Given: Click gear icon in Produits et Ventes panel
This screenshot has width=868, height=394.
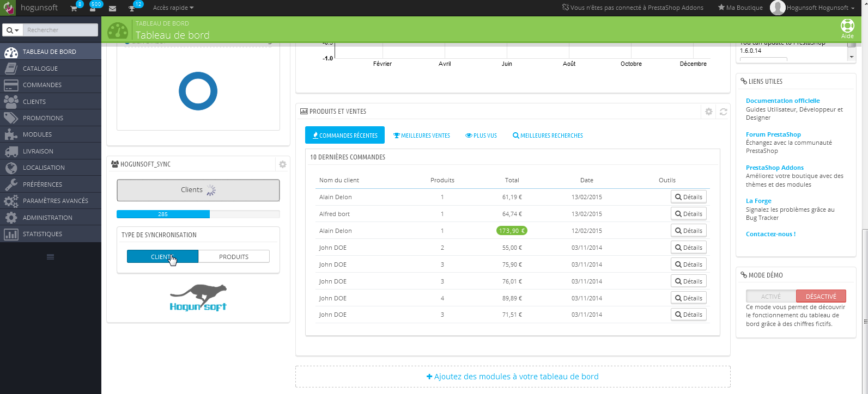Looking at the screenshot, I should coord(708,112).
